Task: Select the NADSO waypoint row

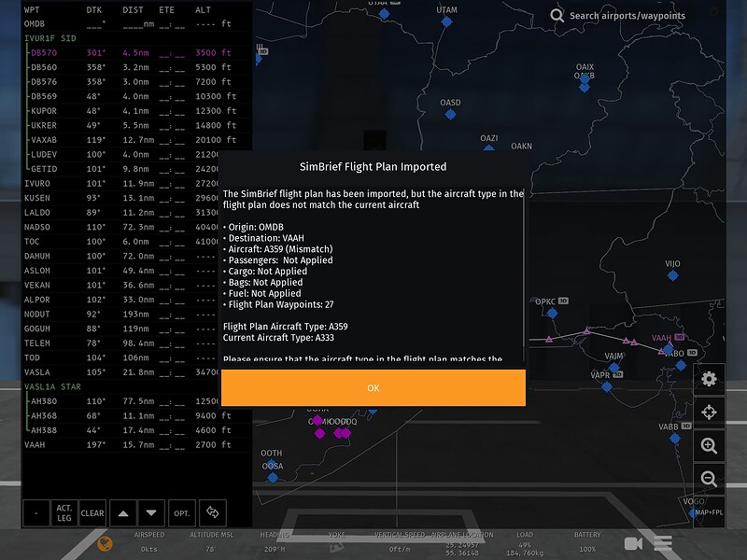Action: click(120, 227)
